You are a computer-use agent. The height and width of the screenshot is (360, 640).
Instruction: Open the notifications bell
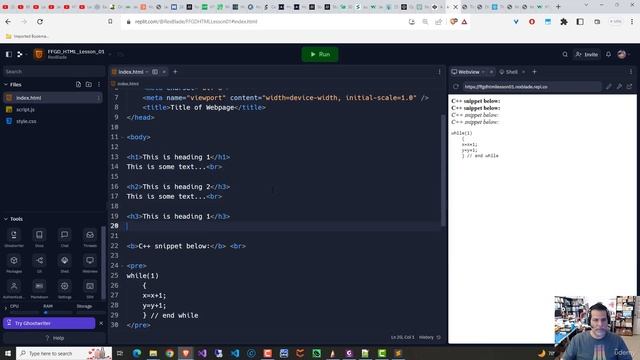(609, 54)
